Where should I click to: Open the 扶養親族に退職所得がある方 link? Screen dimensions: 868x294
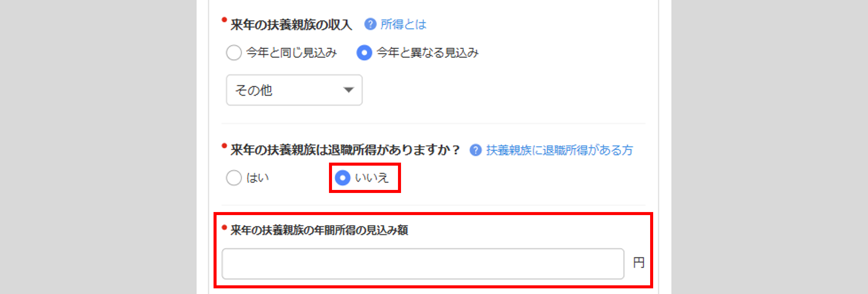559,150
